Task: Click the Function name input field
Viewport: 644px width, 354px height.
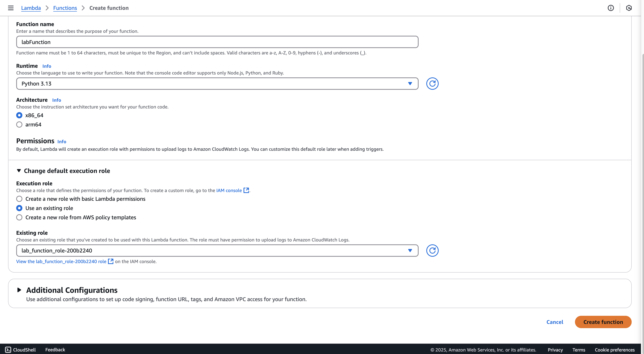Action: [x=217, y=42]
